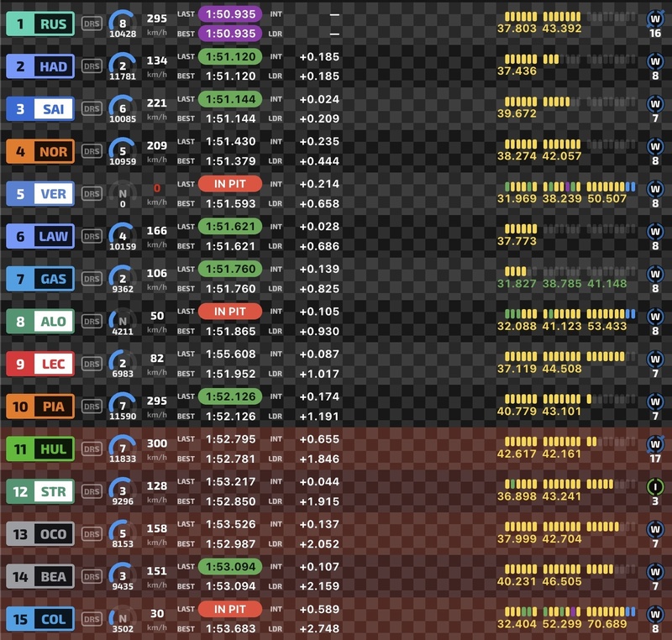Click the purple 1:50.935 last lap badge
Image resolution: width=672 pixels, height=640 pixels.
pos(230,14)
